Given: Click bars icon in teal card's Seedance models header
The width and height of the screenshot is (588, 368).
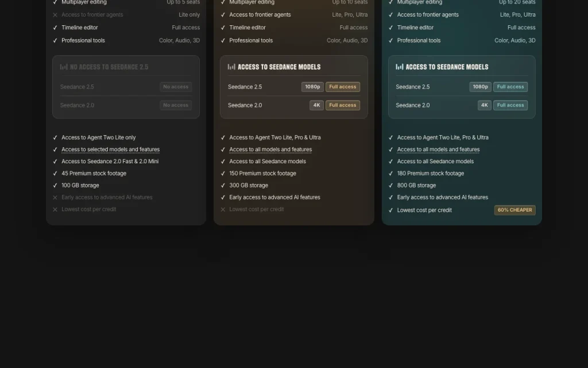Looking at the screenshot, I should pyautogui.click(x=400, y=67).
